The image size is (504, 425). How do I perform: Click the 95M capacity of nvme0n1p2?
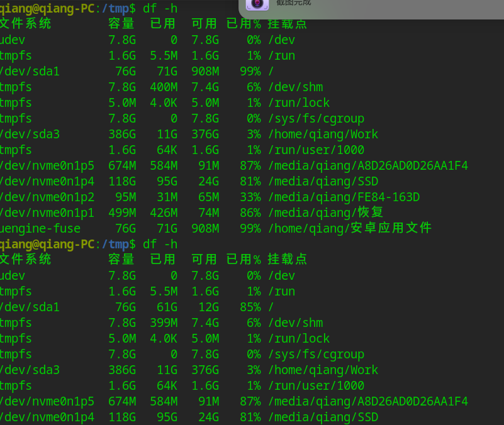(126, 197)
